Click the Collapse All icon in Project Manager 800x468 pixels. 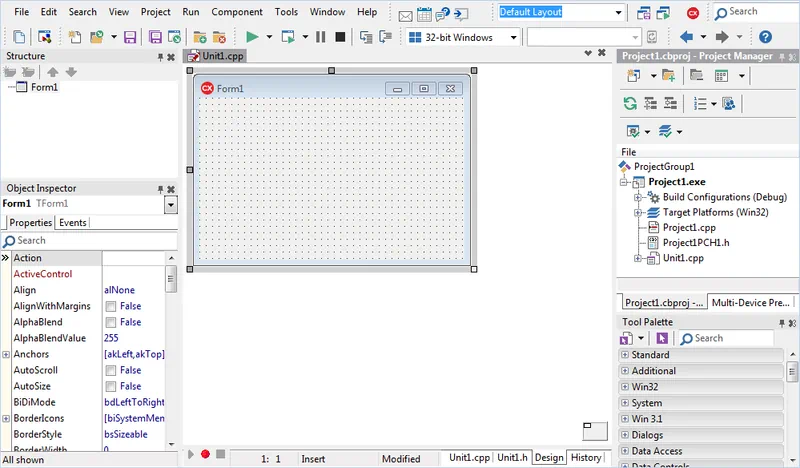click(x=670, y=104)
